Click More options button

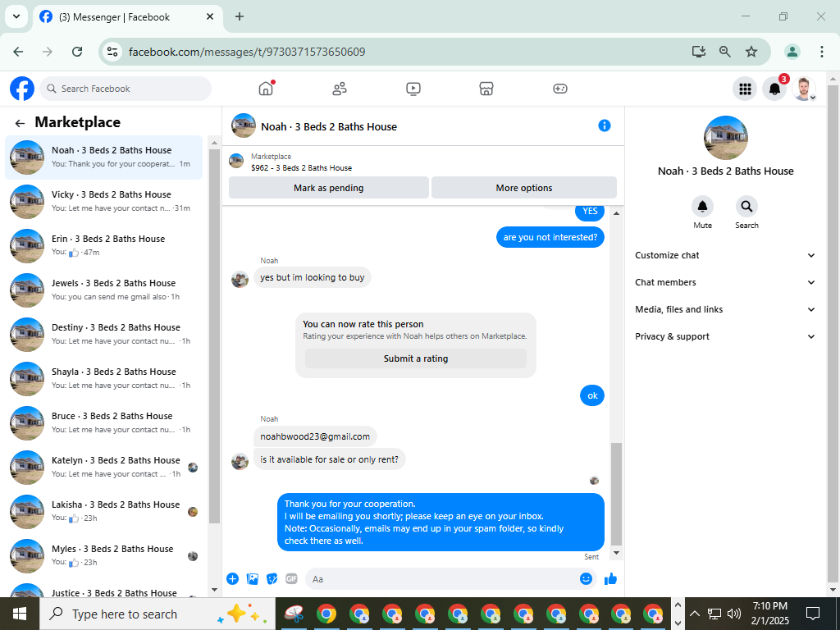(x=524, y=188)
